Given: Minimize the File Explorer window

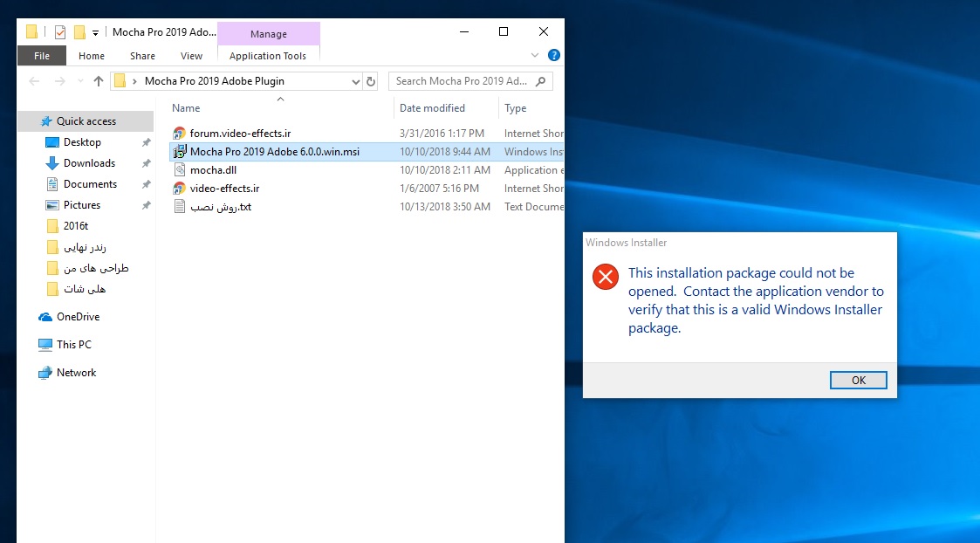Looking at the screenshot, I should [x=464, y=32].
